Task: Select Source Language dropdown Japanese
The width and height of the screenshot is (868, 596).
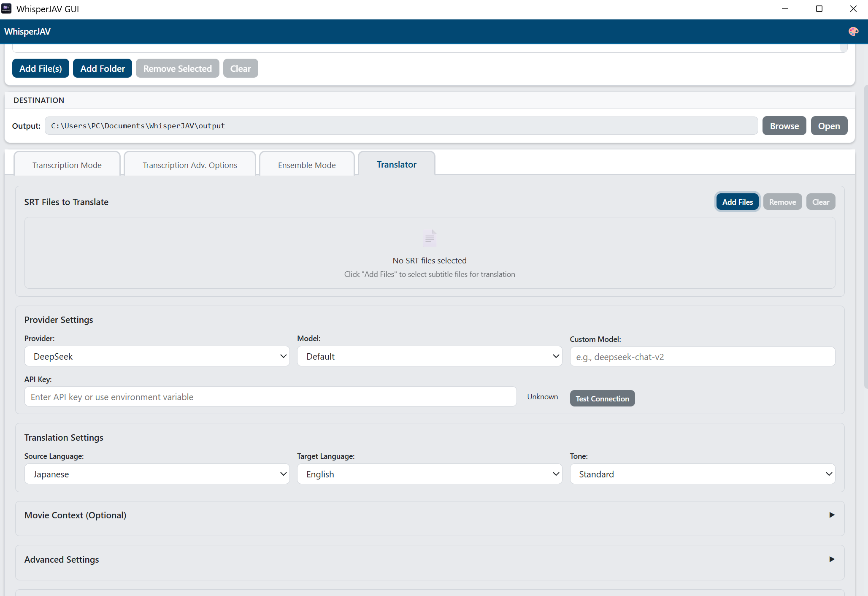Action: (x=157, y=474)
